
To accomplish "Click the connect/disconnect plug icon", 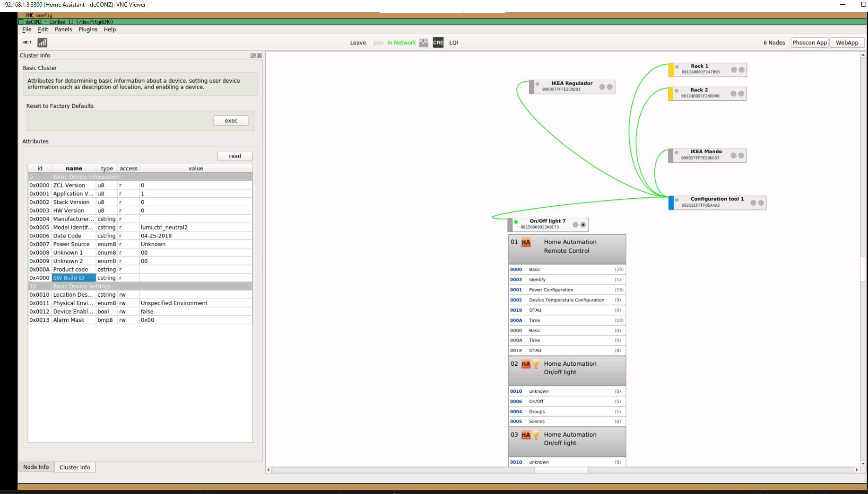I will coord(26,42).
